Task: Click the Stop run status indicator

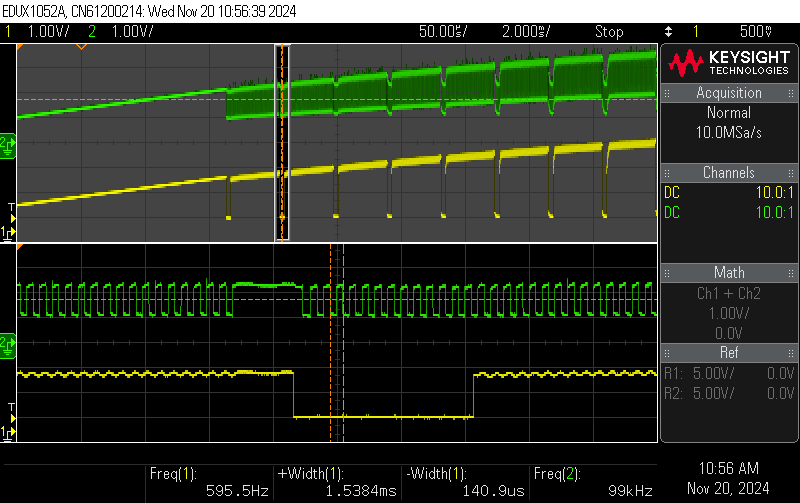Action: point(609,32)
